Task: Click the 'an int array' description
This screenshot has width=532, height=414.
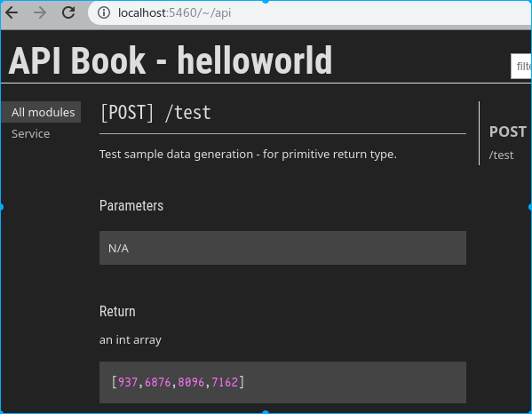Action: tap(131, 339)
